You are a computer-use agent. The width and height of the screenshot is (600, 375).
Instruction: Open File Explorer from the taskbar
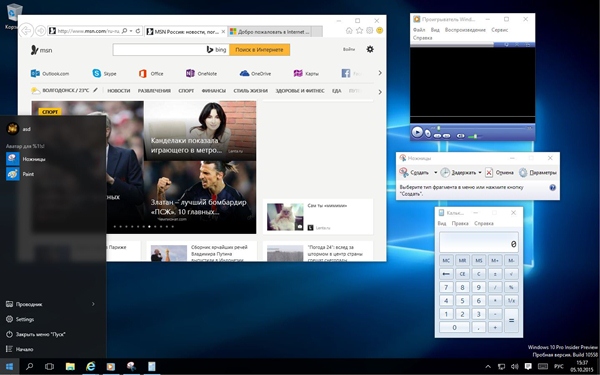point(70,367)
